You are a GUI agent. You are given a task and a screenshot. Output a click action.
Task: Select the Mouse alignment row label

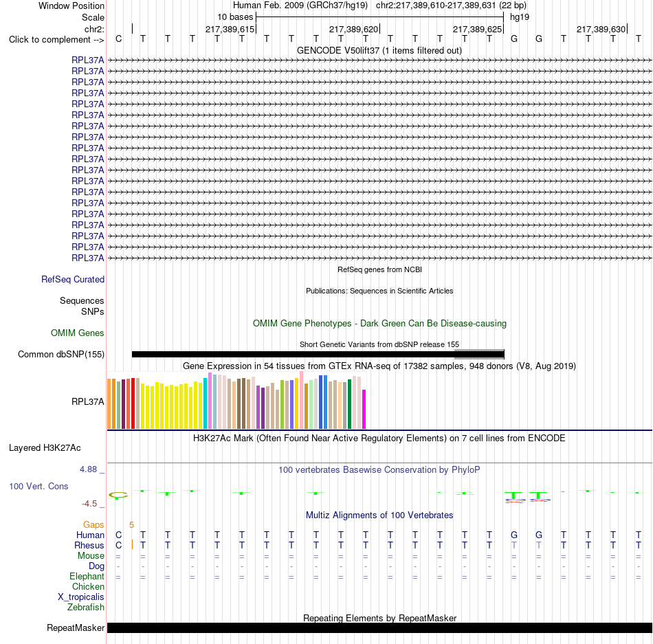pos(91,556)
